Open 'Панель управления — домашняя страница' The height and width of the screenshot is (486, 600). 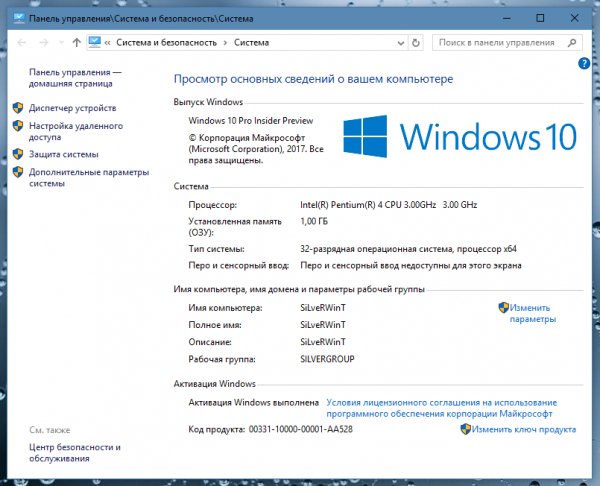[75, 78]
